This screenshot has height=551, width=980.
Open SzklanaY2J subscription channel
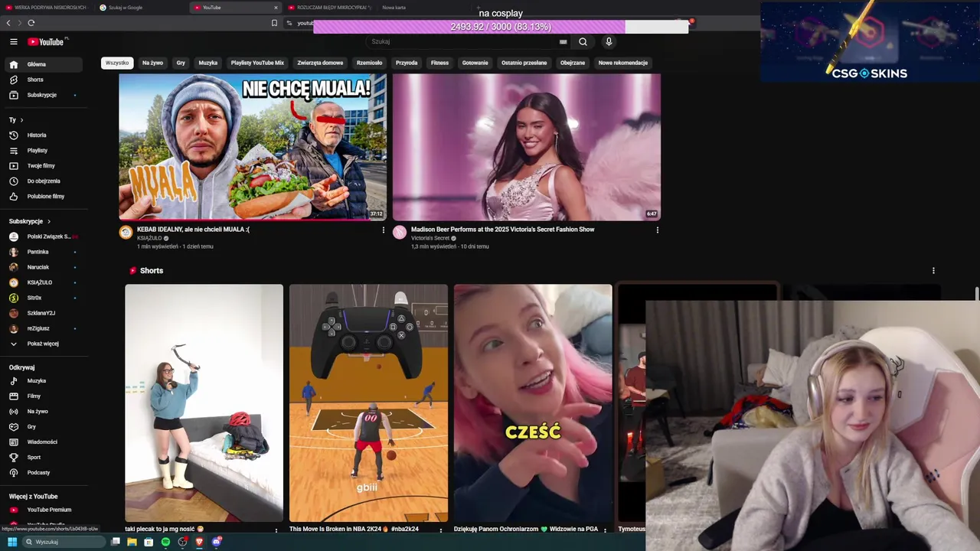[x=43, y=313]
